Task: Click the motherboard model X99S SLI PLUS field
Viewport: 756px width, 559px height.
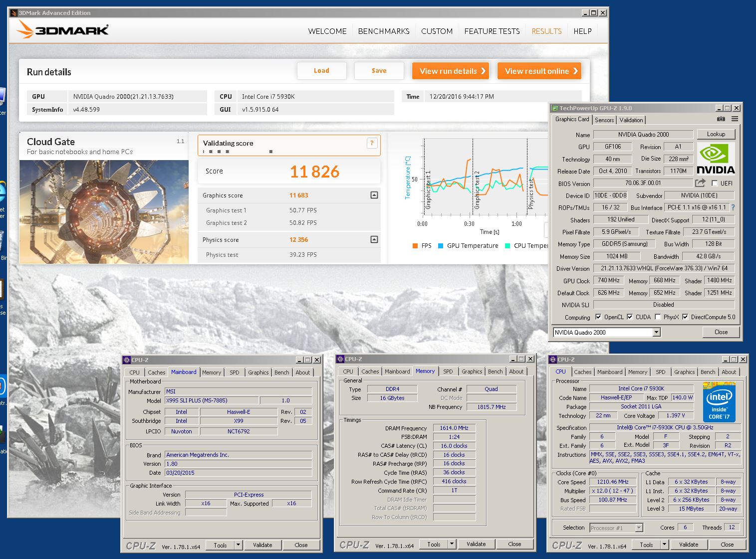Action: click(212, 400)
